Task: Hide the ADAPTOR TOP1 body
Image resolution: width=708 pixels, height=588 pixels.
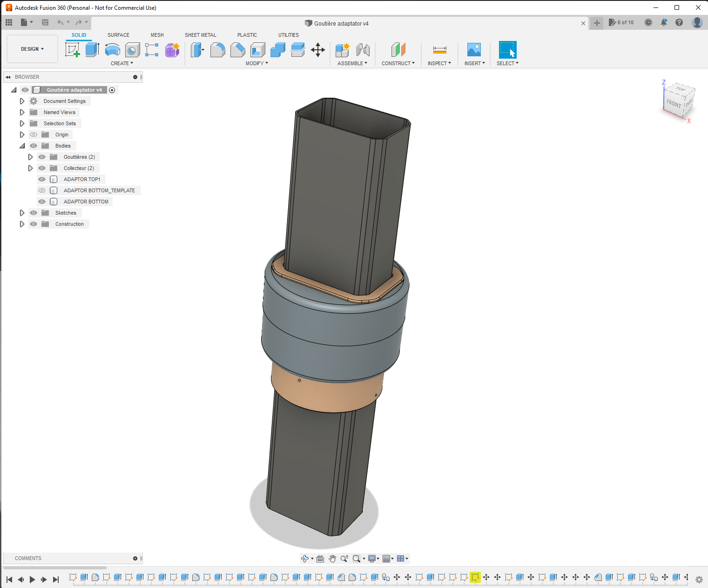Action: (x=42, y=179)
